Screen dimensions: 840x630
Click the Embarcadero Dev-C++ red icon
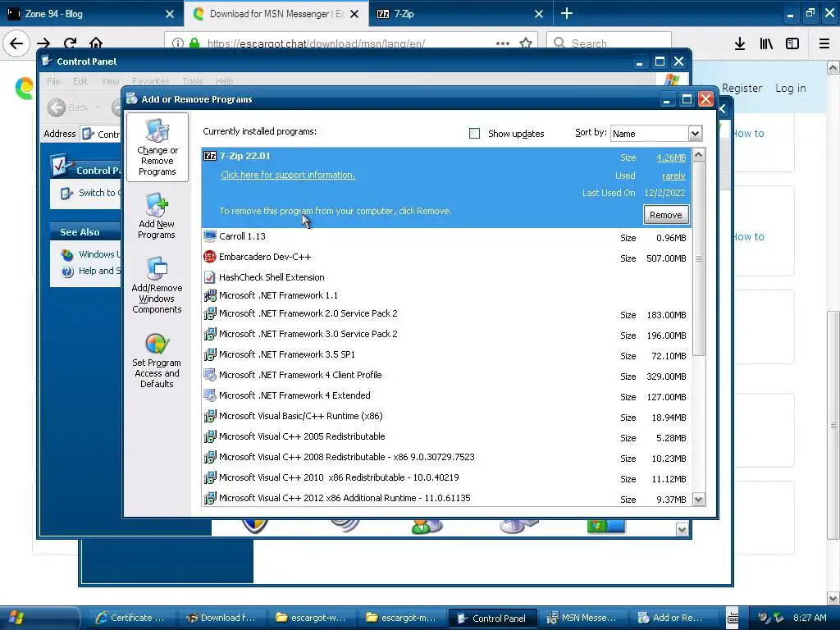(210, 257)
